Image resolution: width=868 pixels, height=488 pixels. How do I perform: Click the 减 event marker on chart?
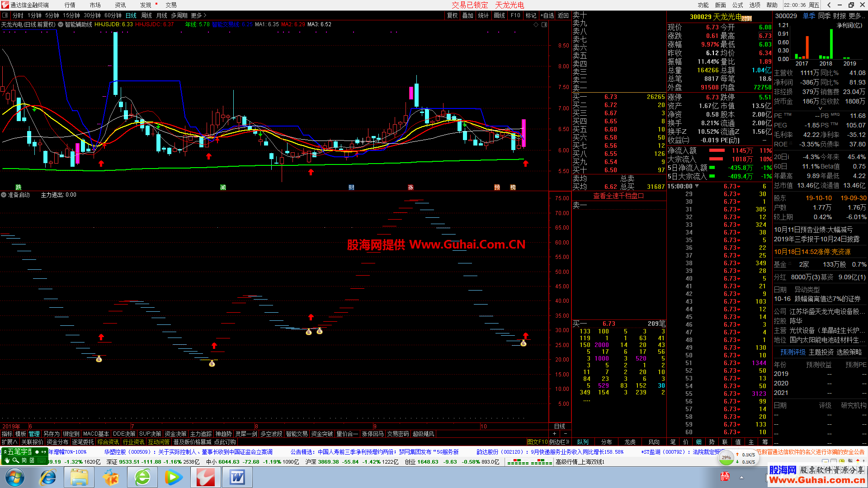(223, 187)
